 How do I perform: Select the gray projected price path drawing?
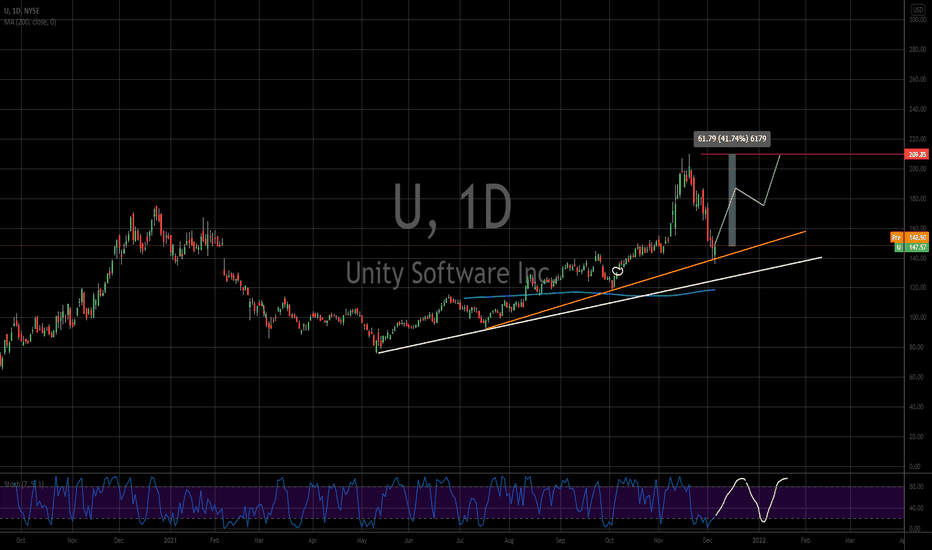tap(748, 199)
